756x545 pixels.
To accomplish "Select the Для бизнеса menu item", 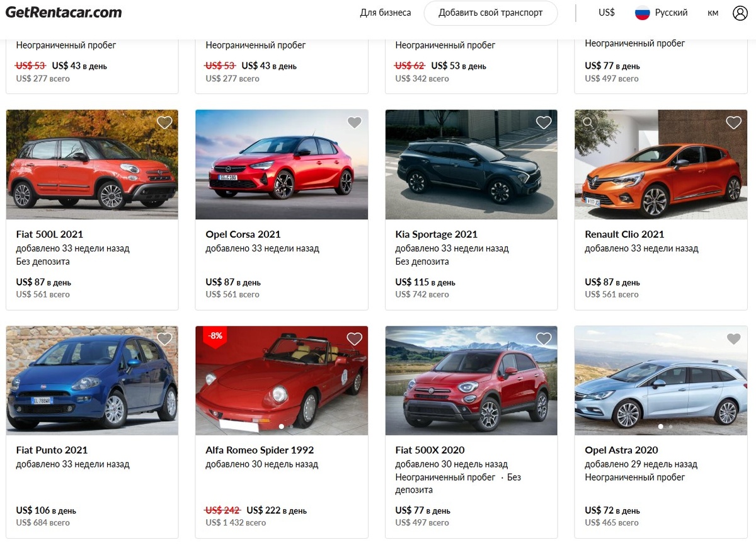I will coord(385,12).
